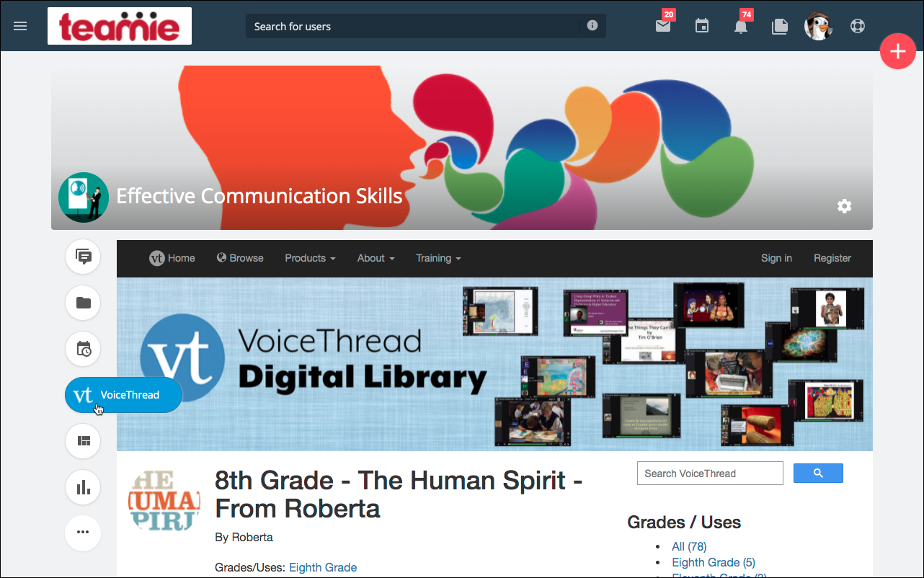Open the mail inbox with 20 unread
Screen dimensions: 924x578
663,25
